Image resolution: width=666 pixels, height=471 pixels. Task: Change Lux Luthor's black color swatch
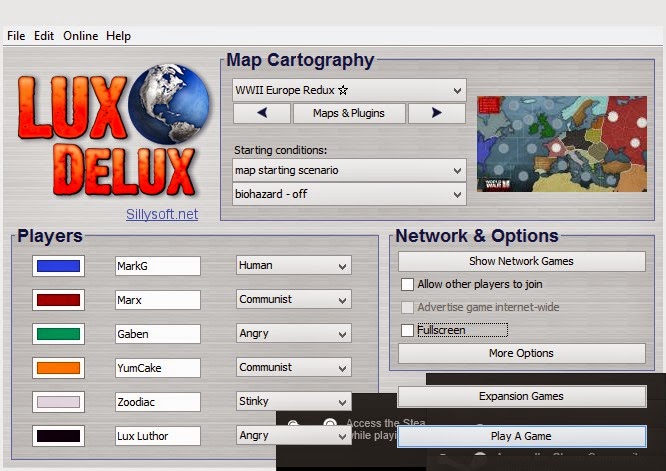pos(59,436)
